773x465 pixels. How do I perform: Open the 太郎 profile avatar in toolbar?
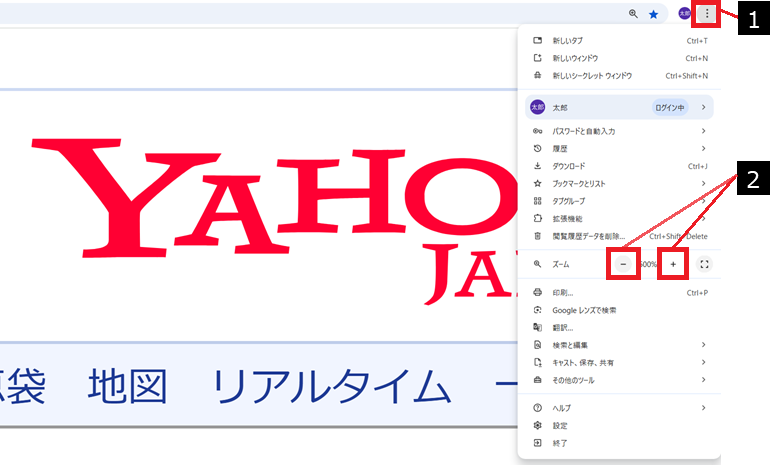(x=684, y=13)
